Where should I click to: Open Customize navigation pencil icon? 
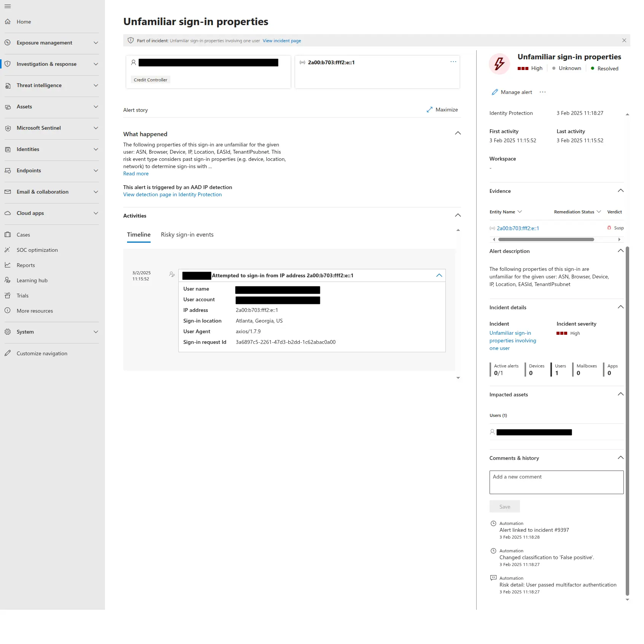(8, 353)
